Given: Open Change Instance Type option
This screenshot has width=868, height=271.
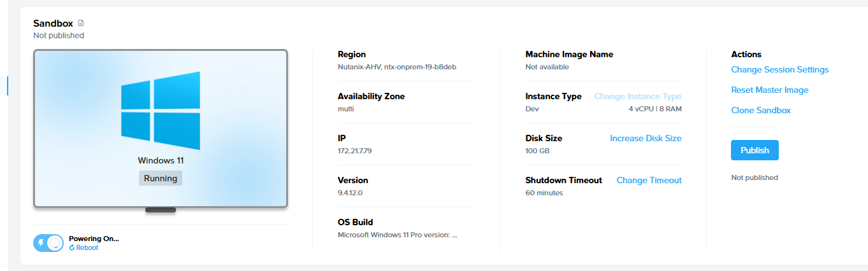Looking at the screenshot, I should coord(637,97).
